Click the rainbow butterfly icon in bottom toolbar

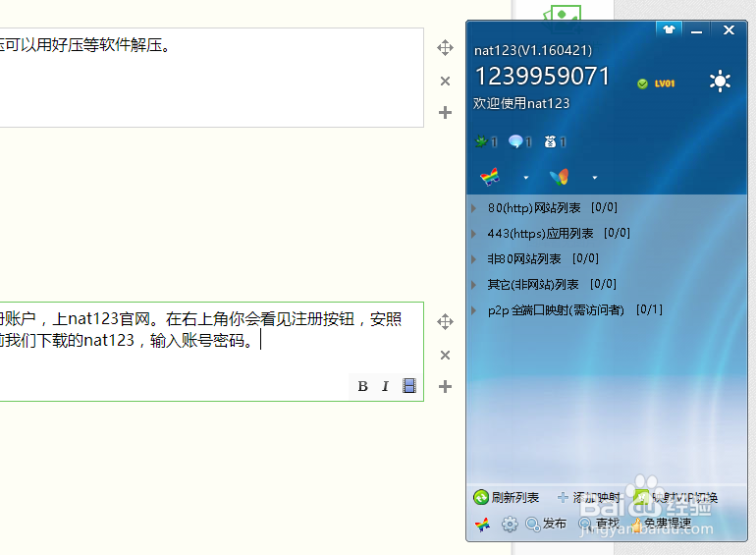pos(482,525)
